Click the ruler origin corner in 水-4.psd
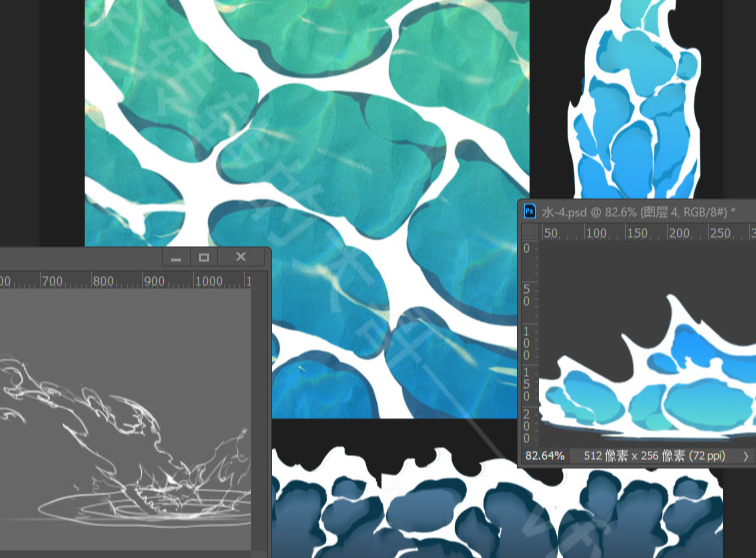 [529, 232]
